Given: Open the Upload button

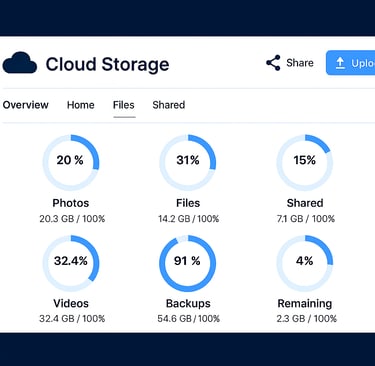Looking at the screenshot, I should coord(351,63).
